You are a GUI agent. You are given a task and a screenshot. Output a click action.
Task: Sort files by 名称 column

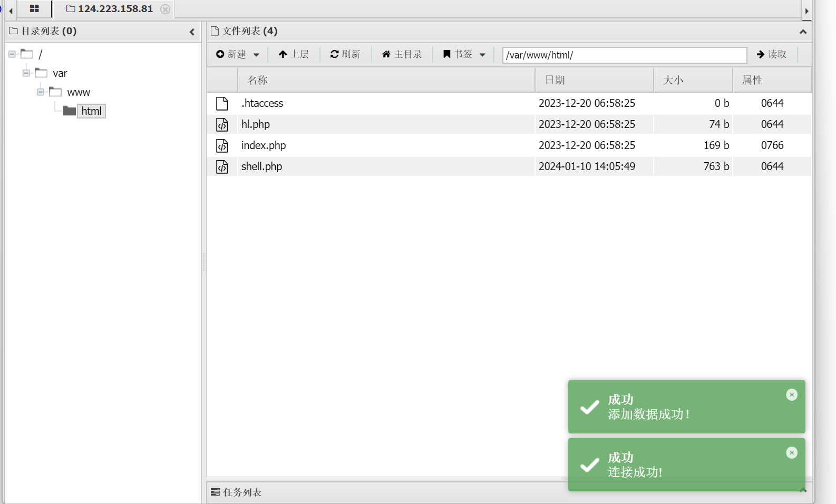pyautogui.click(x=386, y=80)
